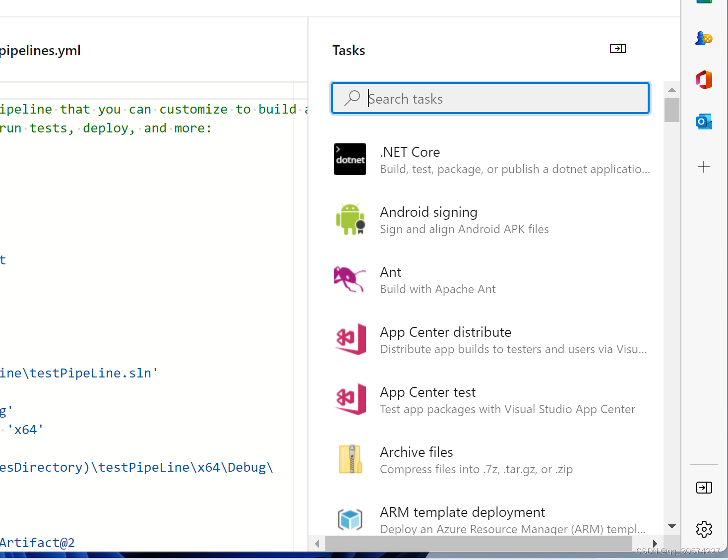Click the word 'customize' in YAML comment
Screen dimensions: 728x560
(193, 109)
